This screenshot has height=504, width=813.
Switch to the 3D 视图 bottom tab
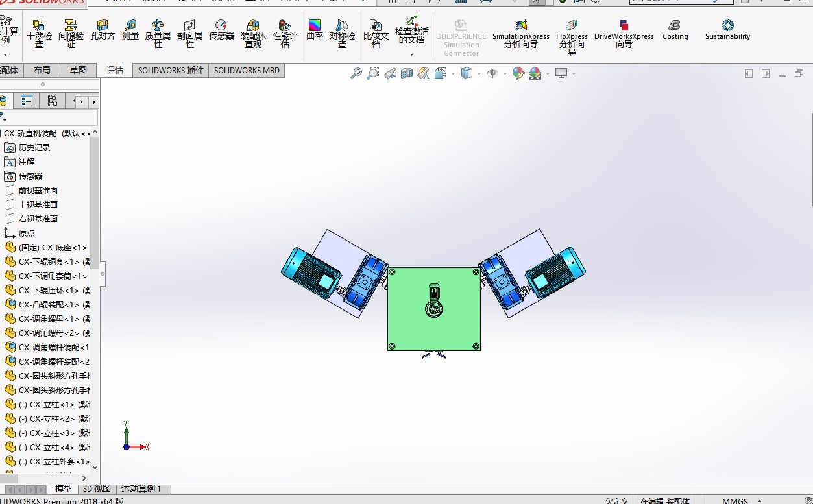(97, 489)
